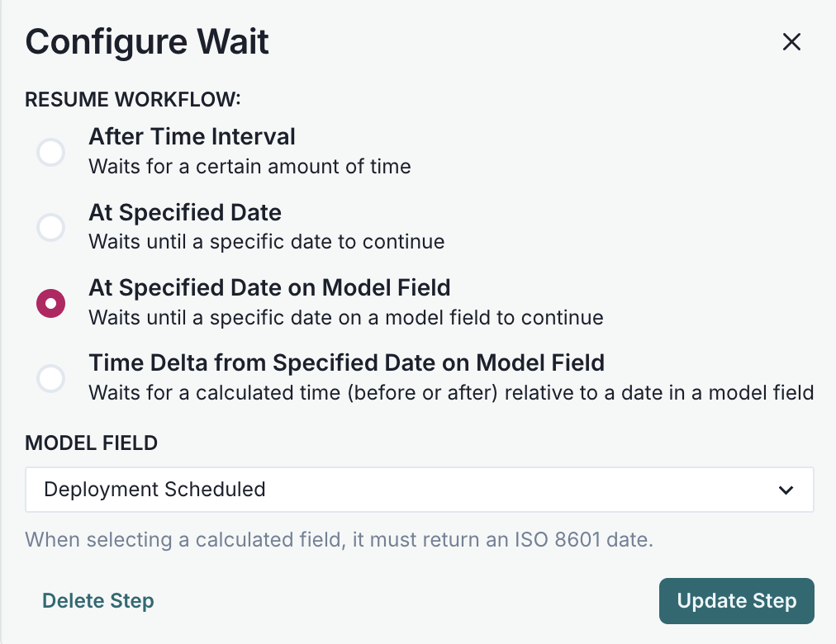Select the After Time Interval radio button

pyautogui.click(x=50, y=152)
